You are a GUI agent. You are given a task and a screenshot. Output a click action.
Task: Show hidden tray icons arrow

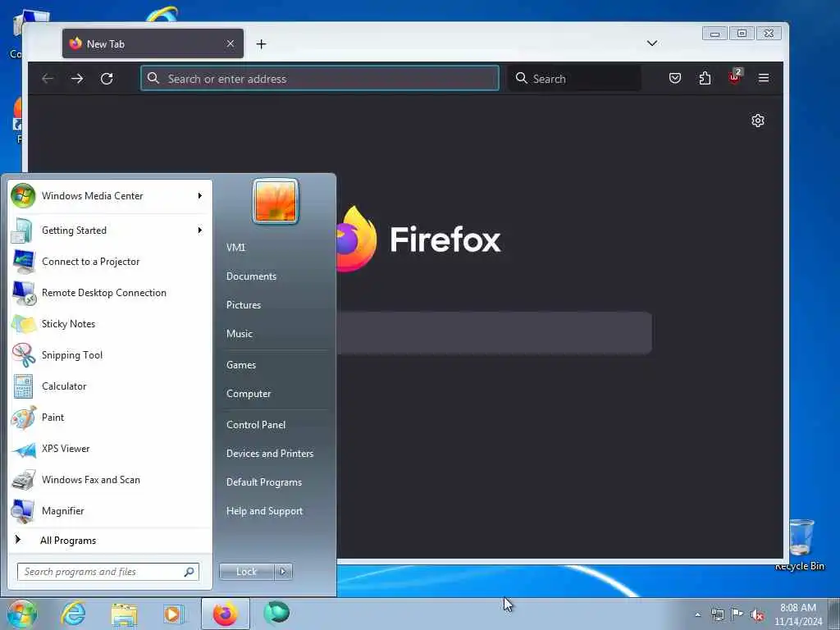[697, 614]
